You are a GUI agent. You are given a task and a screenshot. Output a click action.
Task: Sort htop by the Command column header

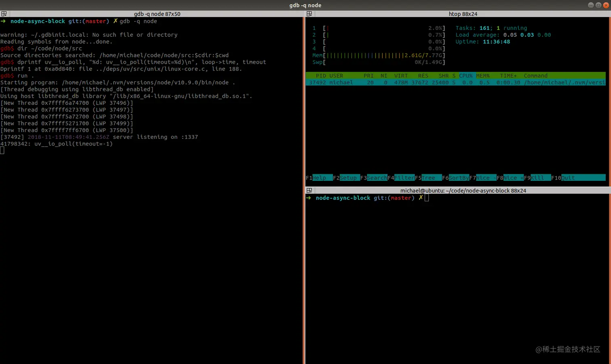[x=536, y=76]
